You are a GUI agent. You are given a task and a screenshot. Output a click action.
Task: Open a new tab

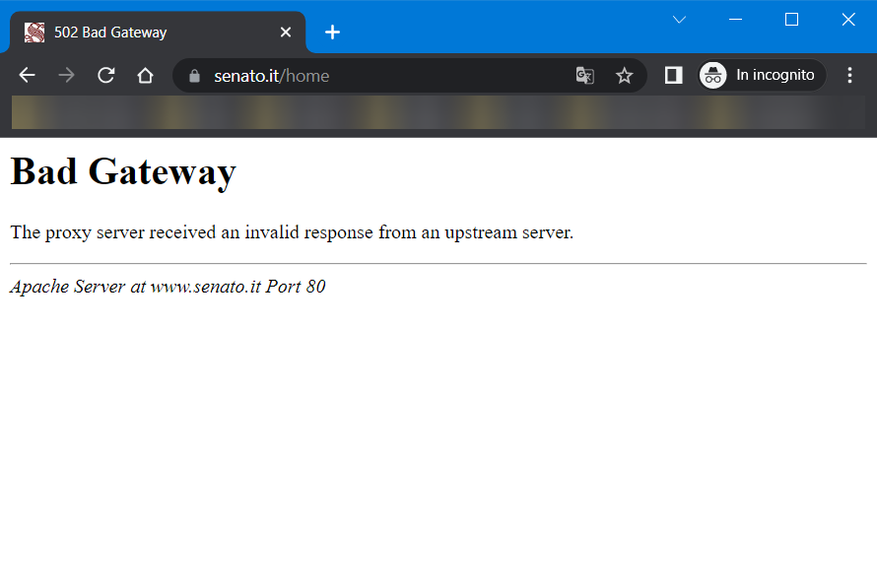click(332, 33)
